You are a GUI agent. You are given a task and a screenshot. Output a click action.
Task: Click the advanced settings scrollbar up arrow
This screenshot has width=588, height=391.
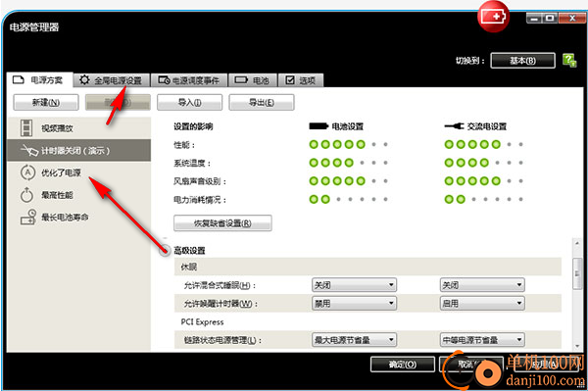click(577, 244)
